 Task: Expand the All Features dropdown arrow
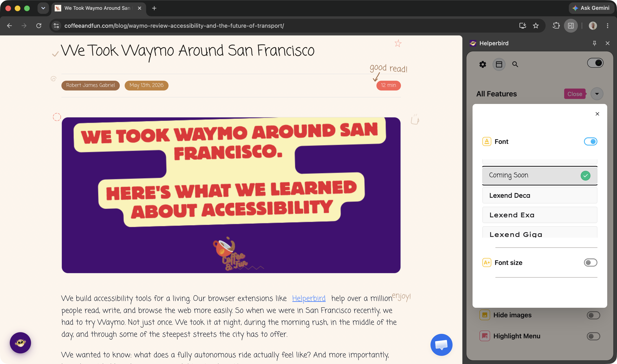point(597,94)
